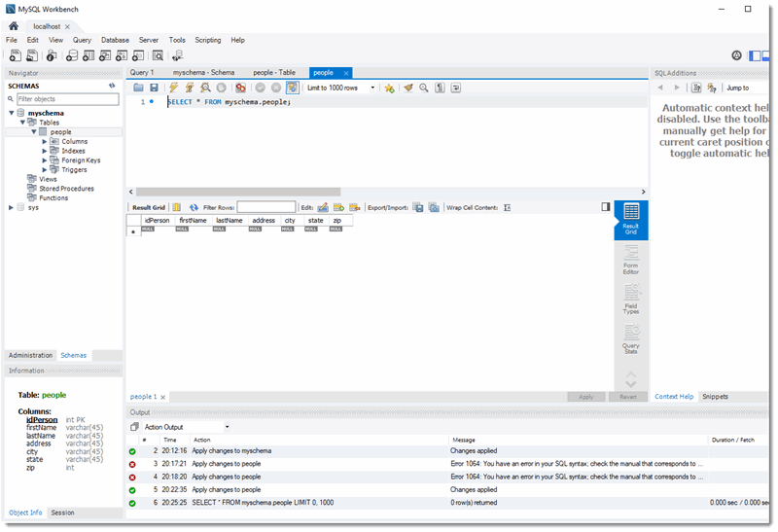Collapse people table tree node

34,132
